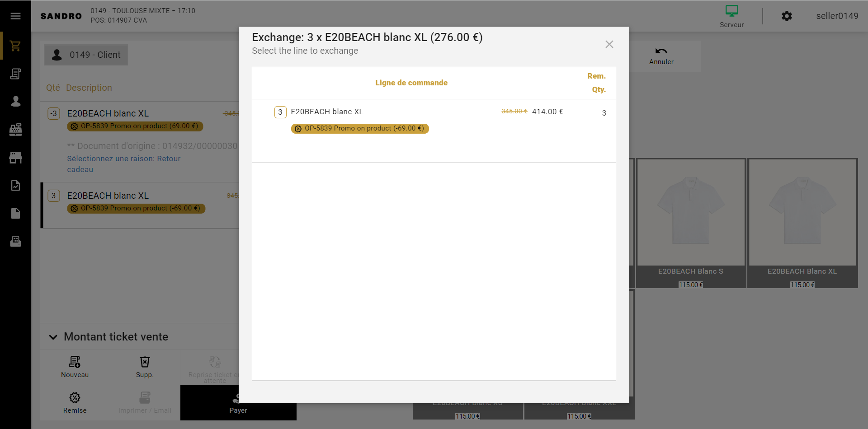The height and width of the screenshot is (429, 868).
Task: Click the Nouveau ticket button
Action: (75, 367)
